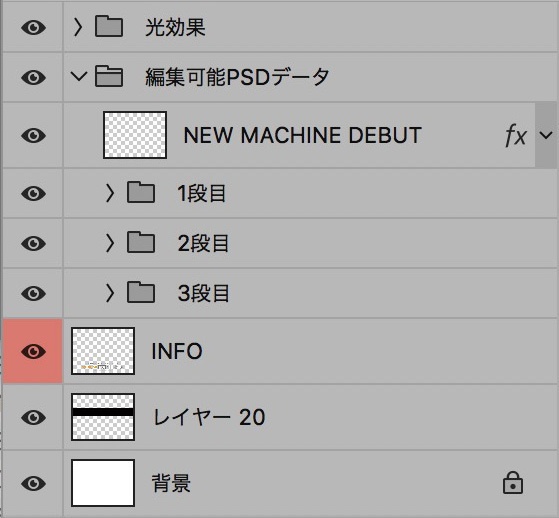Hide レイヤー 20 layer

(x=33, y=417)
